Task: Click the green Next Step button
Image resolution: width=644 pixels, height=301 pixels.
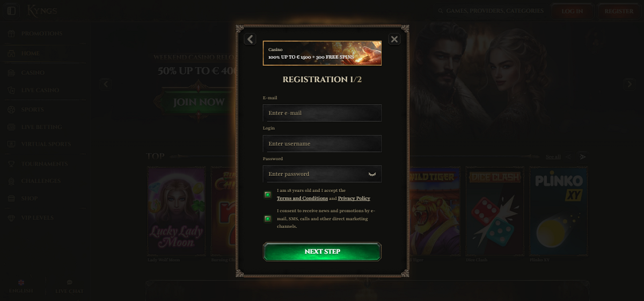Action: [x=323, y=252]
